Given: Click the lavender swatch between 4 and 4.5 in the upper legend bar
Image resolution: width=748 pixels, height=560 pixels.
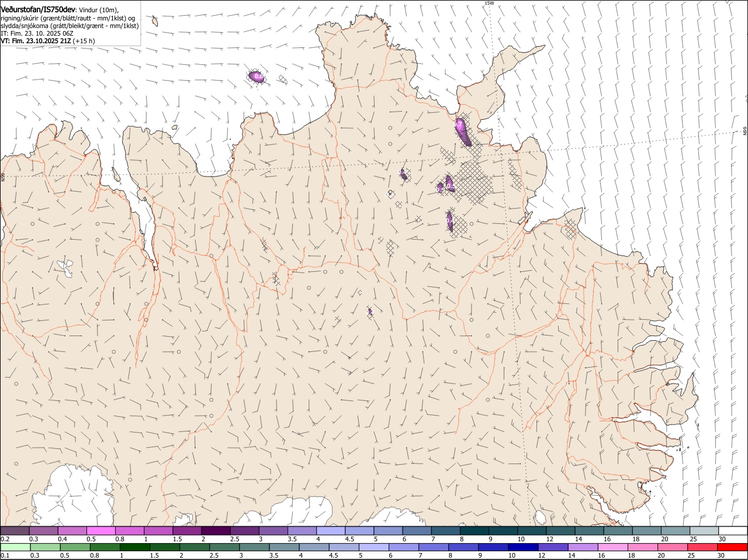Looking at the screenshot, I should 331,531.
